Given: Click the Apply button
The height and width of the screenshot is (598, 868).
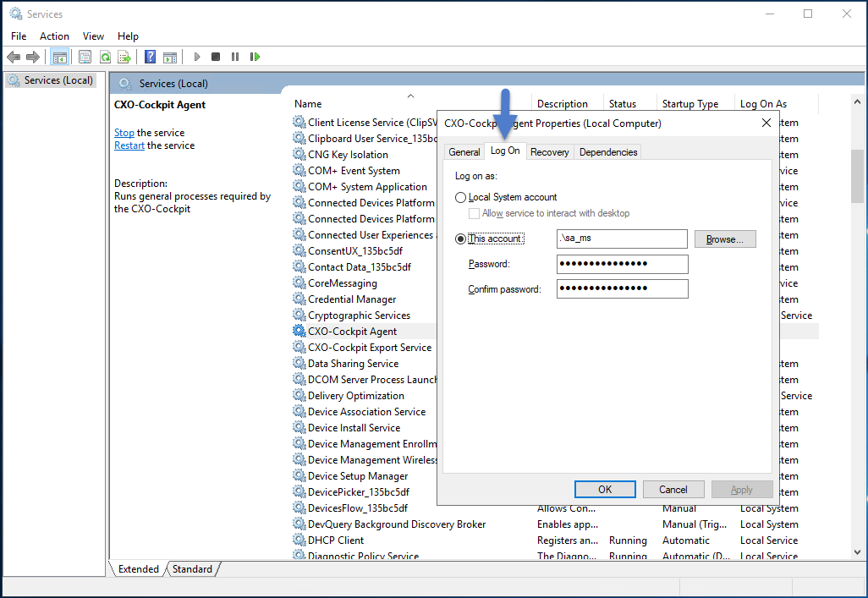Looking at the screenshot, I should (741, 490).
